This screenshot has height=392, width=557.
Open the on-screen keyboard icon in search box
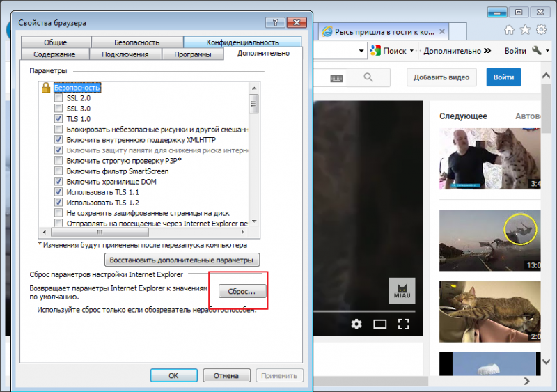coord(336,78)
